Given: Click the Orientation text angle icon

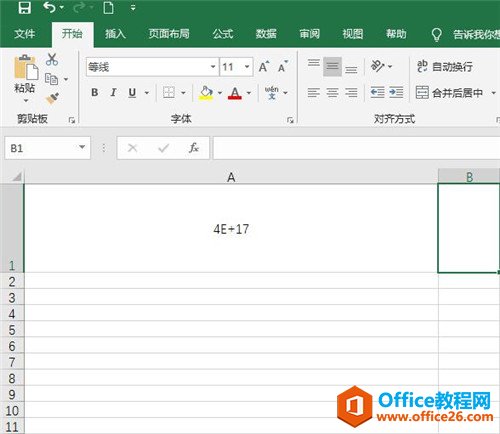Looking at the screenshot, I should pyautogui.click(x=378, y=66).
